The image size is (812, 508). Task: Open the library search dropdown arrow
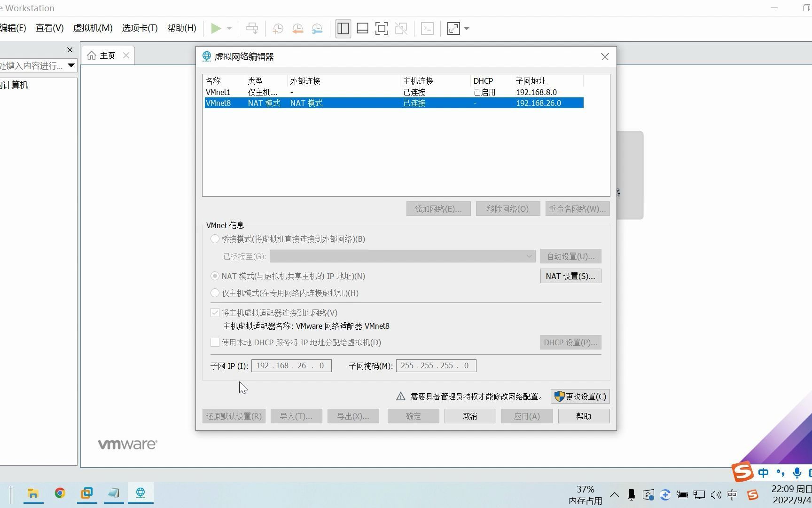pyautogui.click(x=71, y=65)
